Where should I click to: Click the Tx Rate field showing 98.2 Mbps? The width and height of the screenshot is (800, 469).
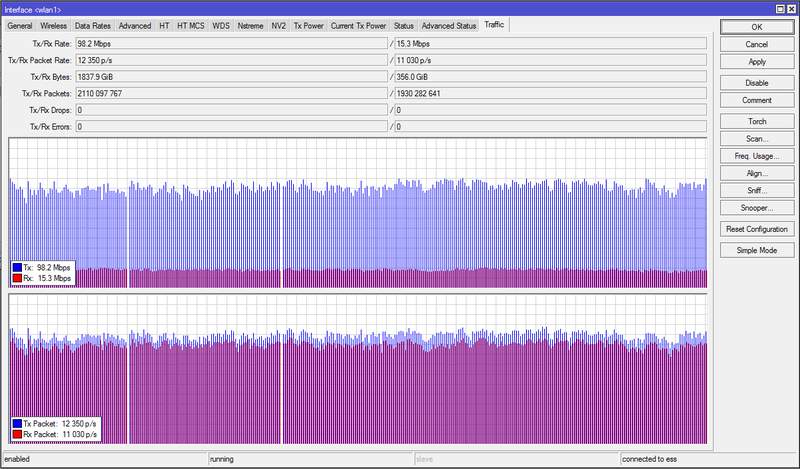coord(231,44)
